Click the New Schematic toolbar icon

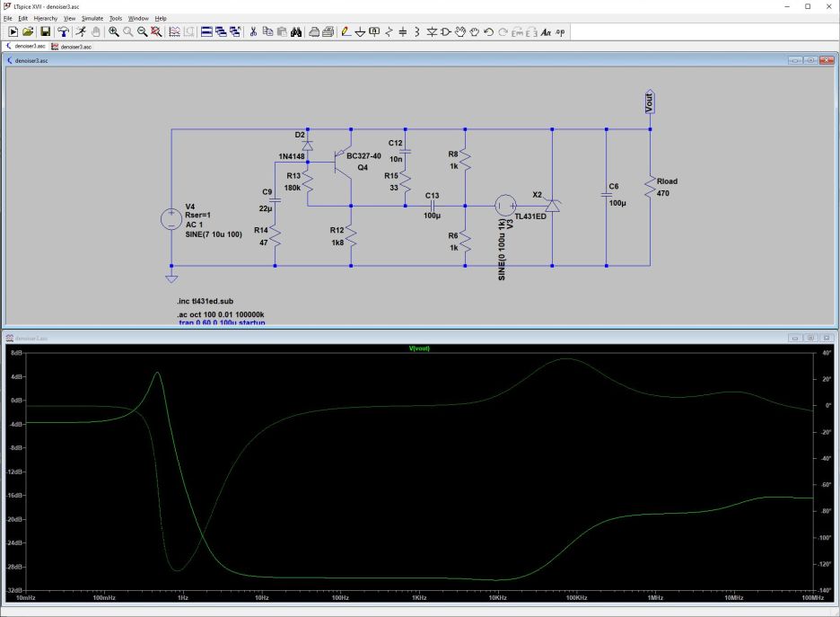pos(13,32)
